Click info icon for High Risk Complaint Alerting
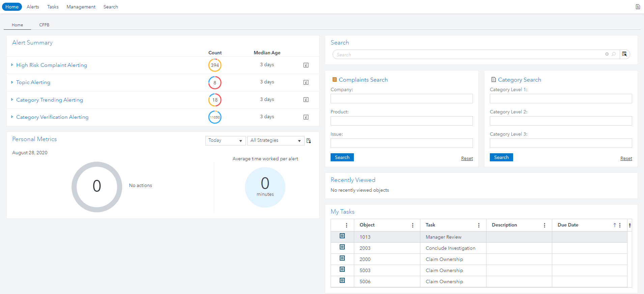This screenshot has height=294, width=644. (x=306, y=65)
